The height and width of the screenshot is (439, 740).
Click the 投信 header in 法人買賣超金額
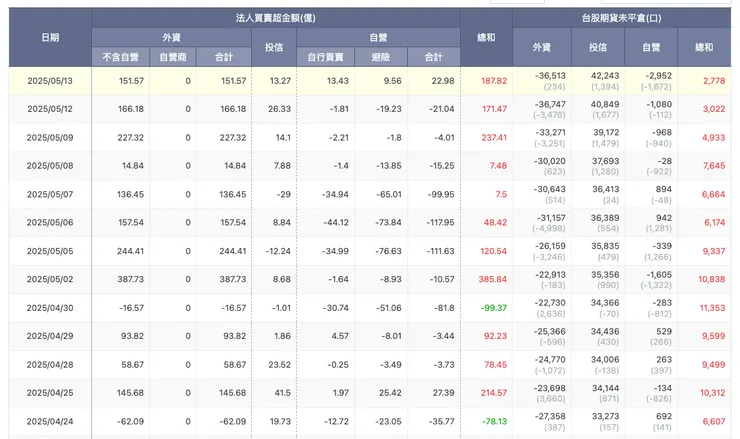coord(274,47)
